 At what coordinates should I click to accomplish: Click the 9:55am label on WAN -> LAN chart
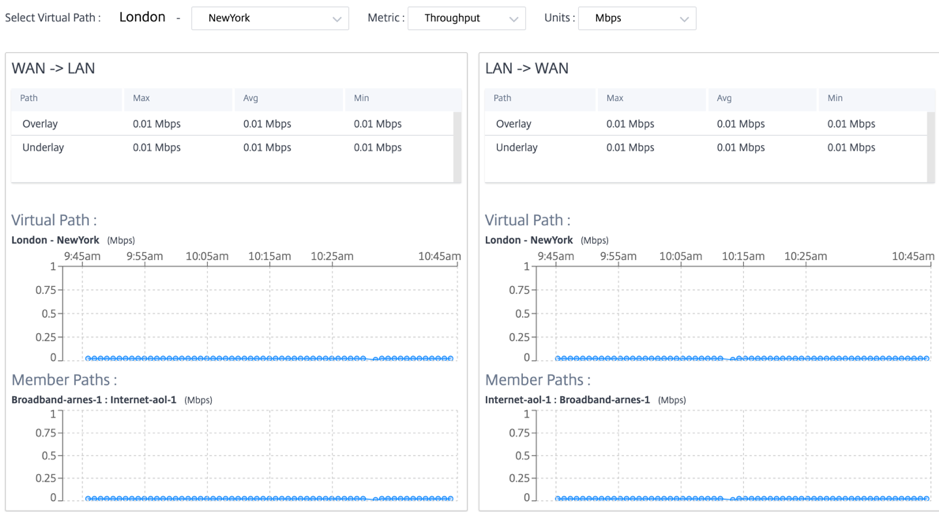(144, 256)
